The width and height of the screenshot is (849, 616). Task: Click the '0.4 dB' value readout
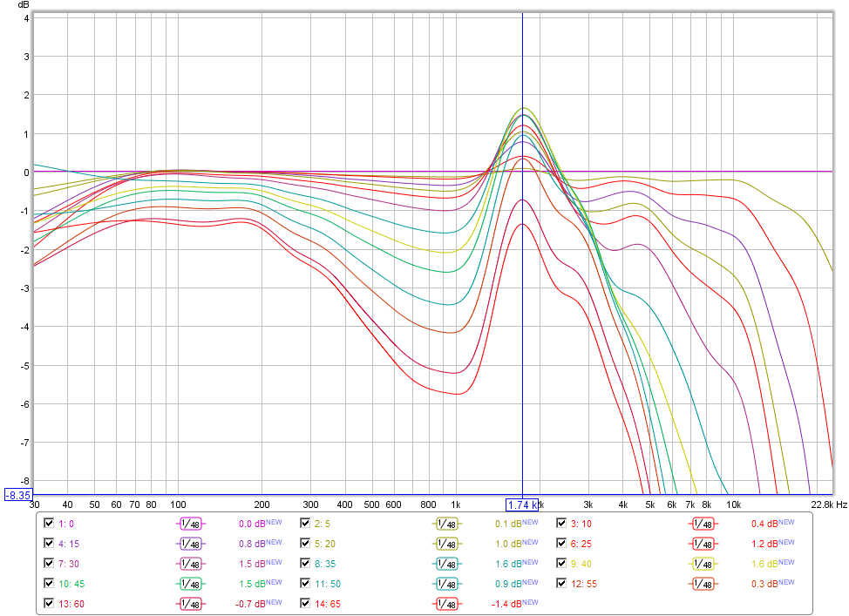pyautogui.click(x=764, y=524)
